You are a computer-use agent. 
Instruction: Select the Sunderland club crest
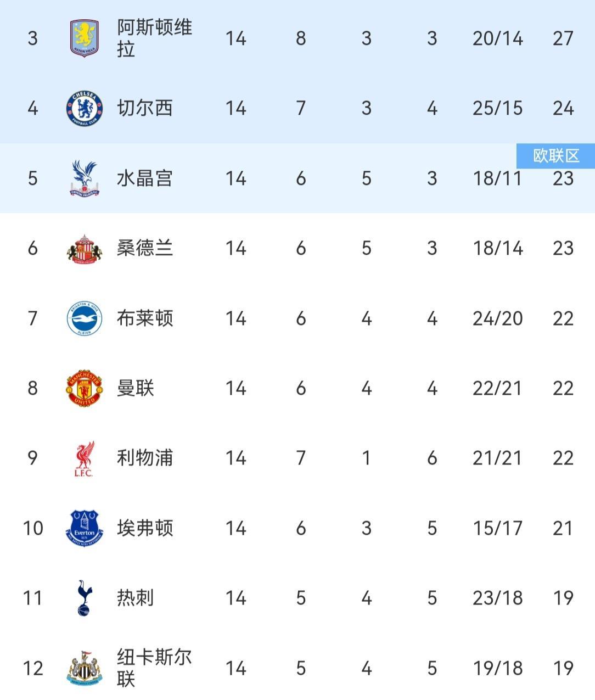point(84,248)
